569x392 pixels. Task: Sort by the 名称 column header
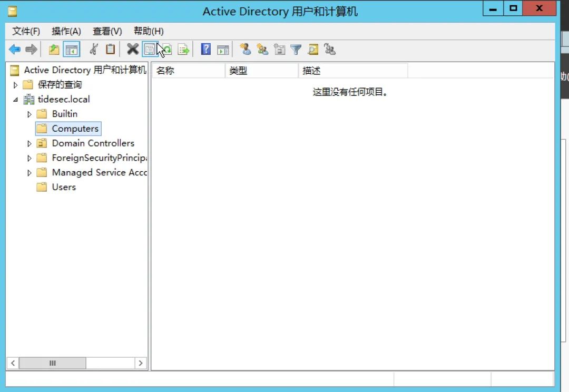188,70
